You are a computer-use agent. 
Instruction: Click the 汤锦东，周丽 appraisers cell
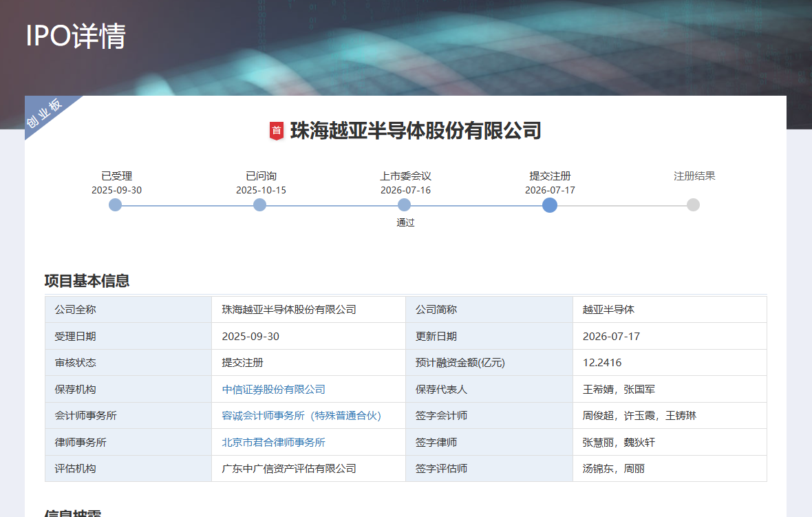point(670,469)
